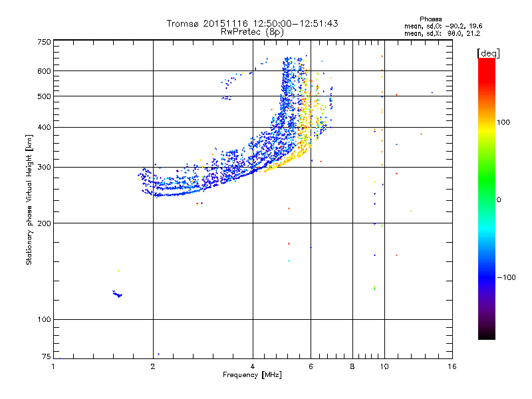Click the 750 height tick label
Image resolution: width=532 pixels, height=399 pixels.
click(x=44, y=42)
